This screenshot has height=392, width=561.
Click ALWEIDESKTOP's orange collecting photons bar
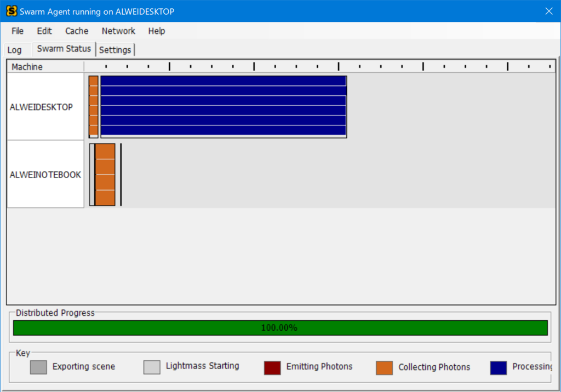pyautogui.click(x=93, y=107)
